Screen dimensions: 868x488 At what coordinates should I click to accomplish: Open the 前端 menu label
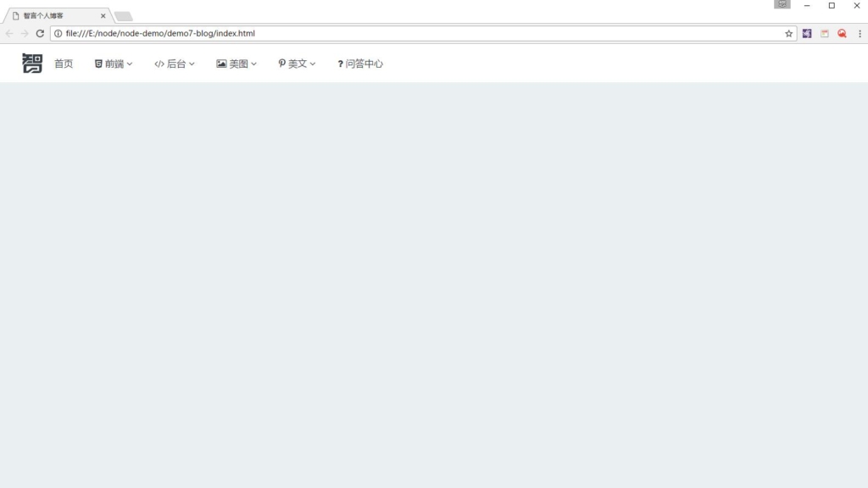(114, 64)
